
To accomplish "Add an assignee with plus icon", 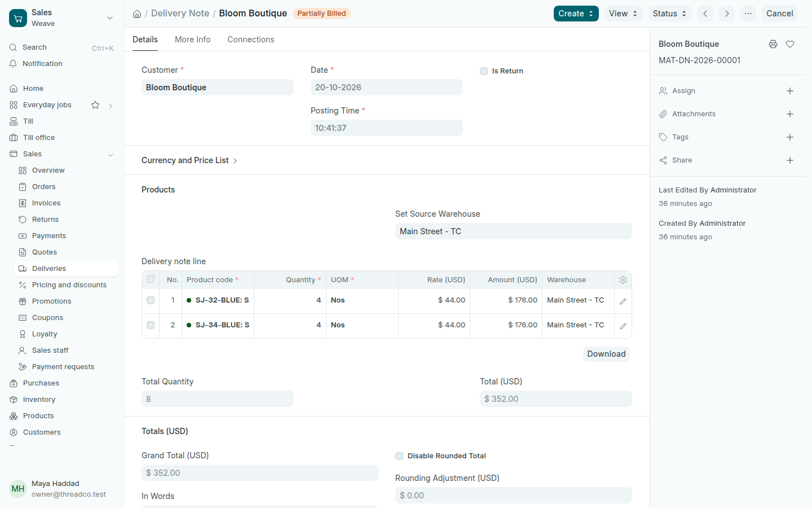I will (790, 91).
